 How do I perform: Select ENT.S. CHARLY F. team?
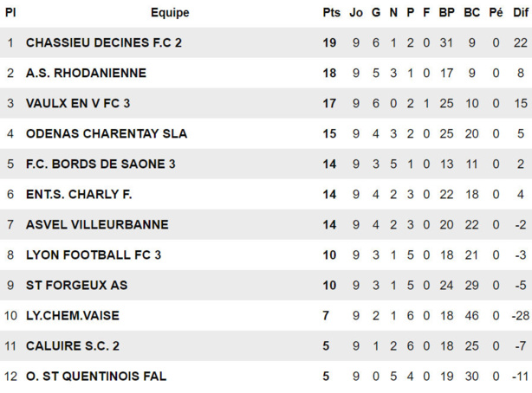[79, 194]
